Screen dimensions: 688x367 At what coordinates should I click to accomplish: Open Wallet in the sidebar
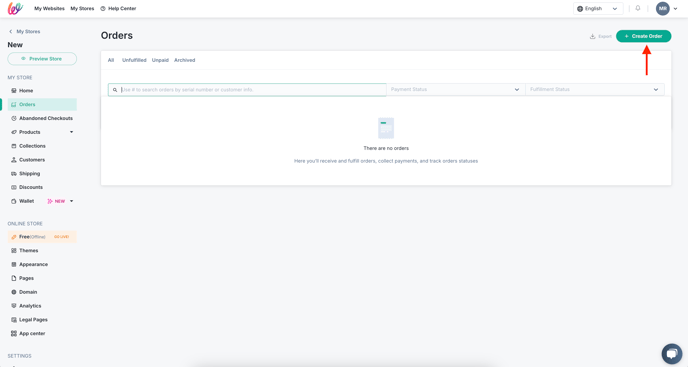click(x=26, y=201)
